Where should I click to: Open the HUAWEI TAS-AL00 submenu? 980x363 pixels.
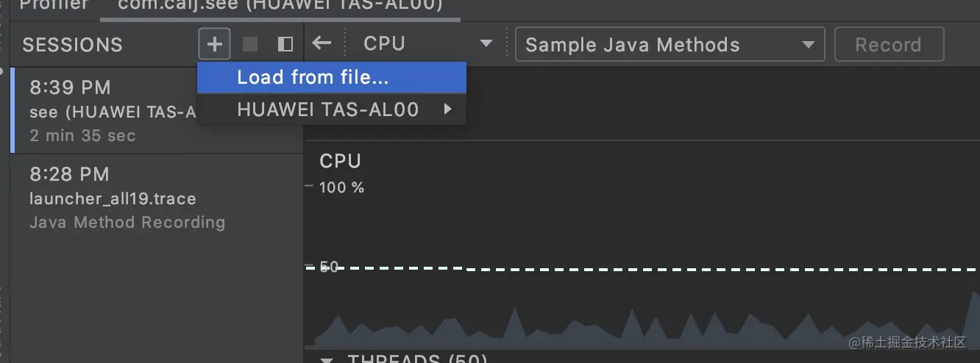point(331,109)
